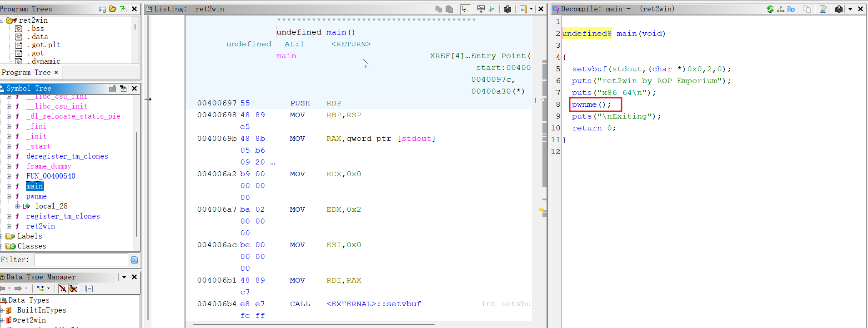The height and width of the screenshot is (328, 868).
Task: Click the Symbol Tree Filter text field
Action: pos(81,260)
